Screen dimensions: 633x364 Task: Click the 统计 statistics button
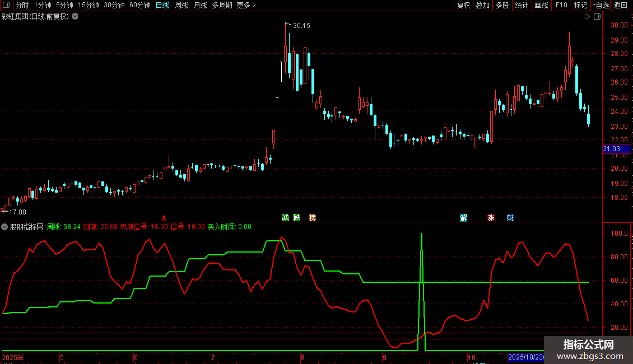522,5
